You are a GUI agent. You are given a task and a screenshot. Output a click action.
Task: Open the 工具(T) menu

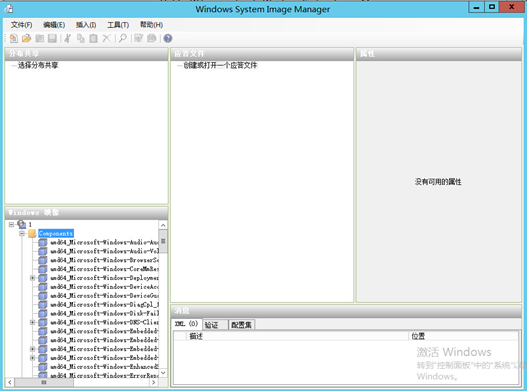(118, 25)
